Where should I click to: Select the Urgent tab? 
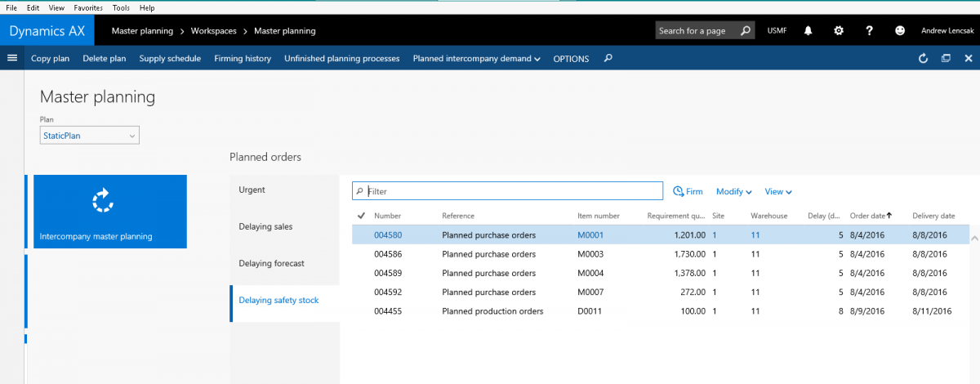point(285,190)
